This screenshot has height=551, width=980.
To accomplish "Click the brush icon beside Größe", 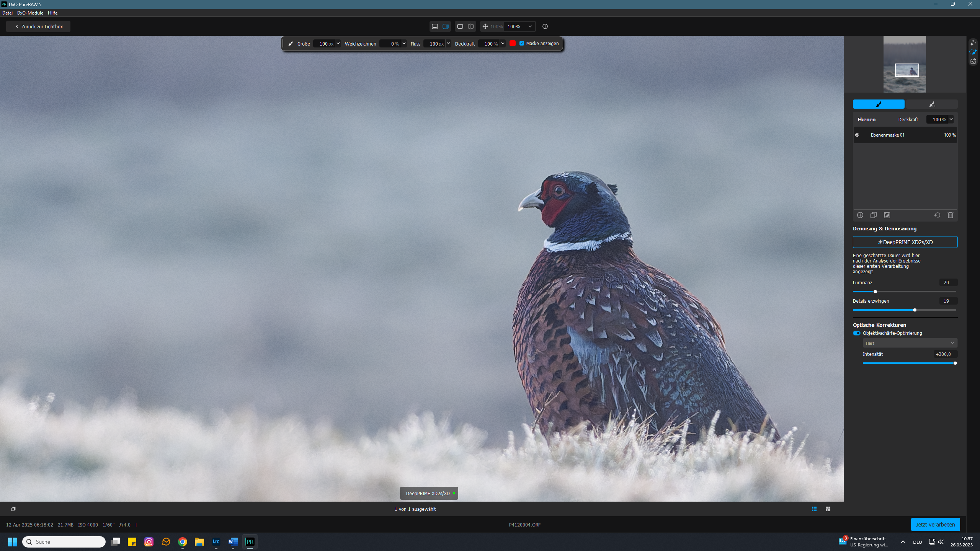I will (291, 44).
